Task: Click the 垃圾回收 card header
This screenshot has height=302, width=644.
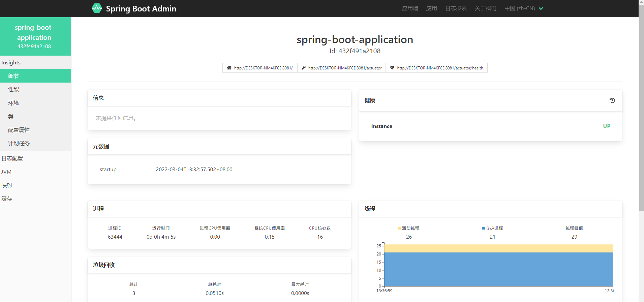Action: [x=219, y=265]
